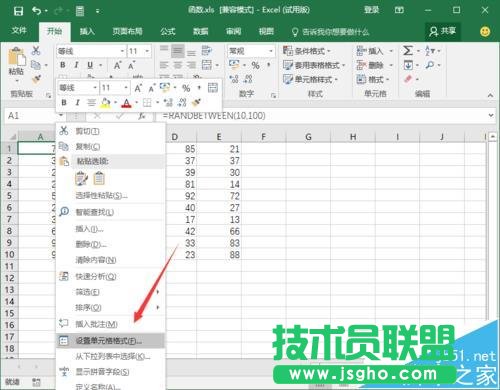Screen dimensions: 500x390
Task: Click the 告诉我你想要做什么 tell me box
Action: point(330,32)
